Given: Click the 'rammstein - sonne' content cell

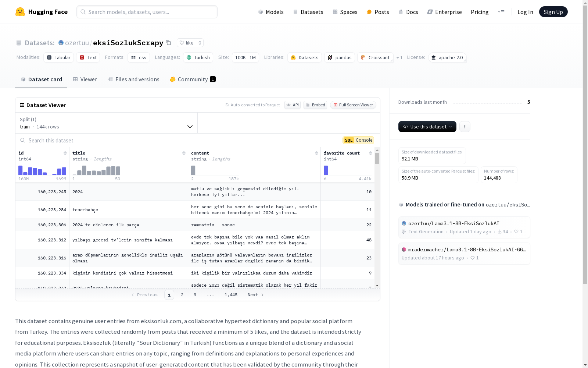Looking at the screenshot, I should 254,225.
